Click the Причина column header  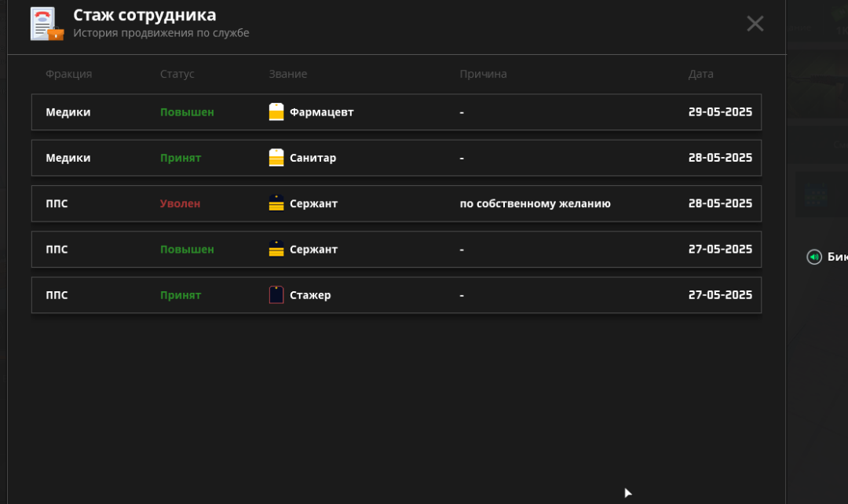483,74
